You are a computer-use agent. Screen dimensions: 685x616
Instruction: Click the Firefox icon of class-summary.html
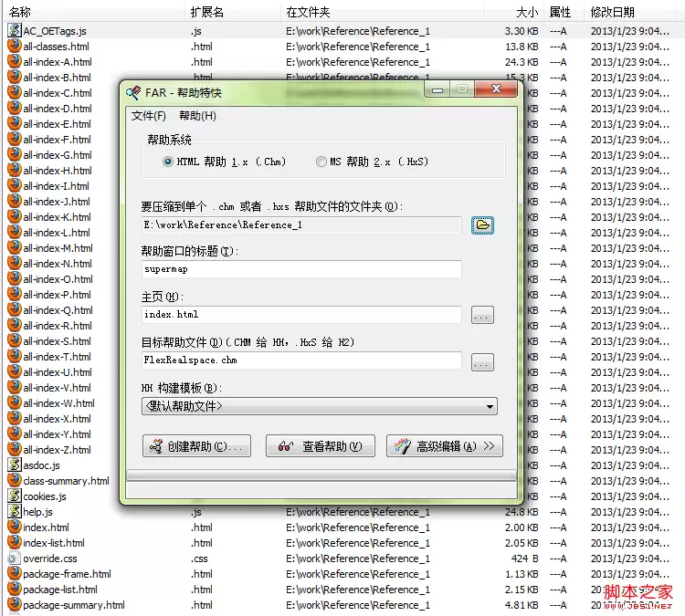[15, 480]
